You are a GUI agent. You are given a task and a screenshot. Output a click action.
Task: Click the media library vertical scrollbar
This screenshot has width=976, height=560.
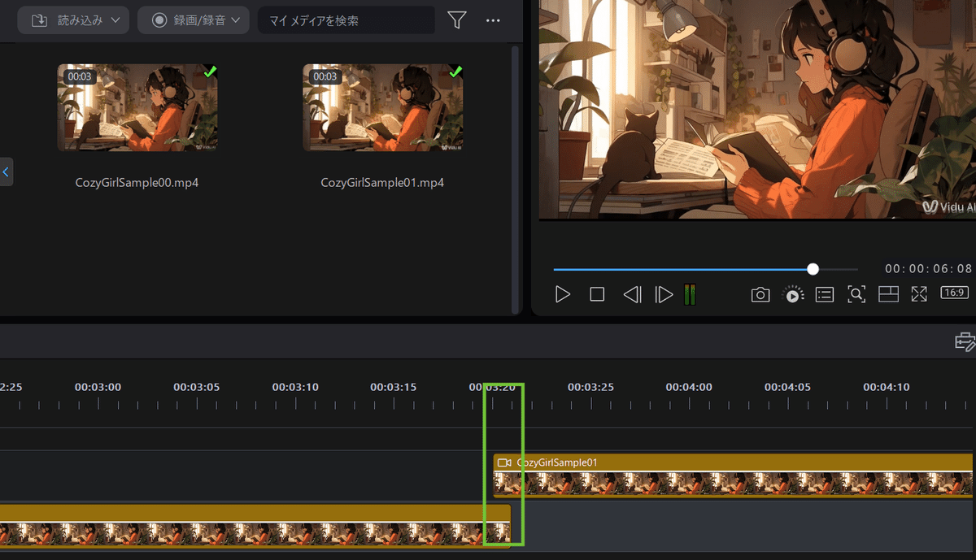515,179
